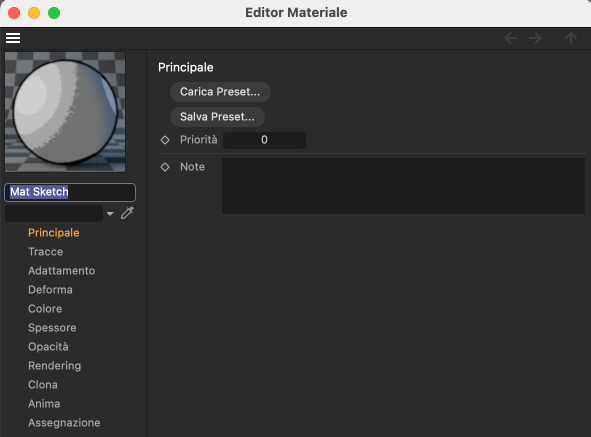
Task: Click the Carica Preset... button
Action: pos(220,92)
